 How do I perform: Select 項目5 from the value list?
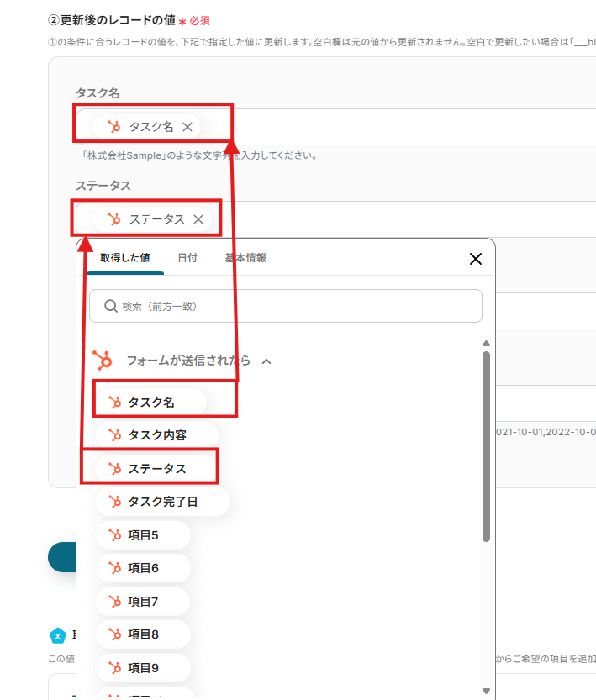143,535
